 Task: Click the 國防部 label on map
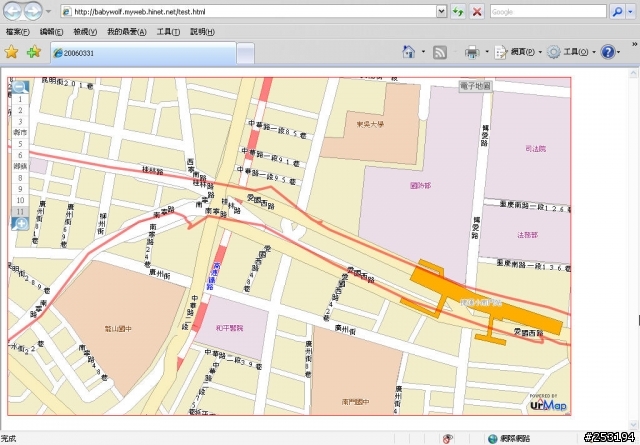pos(420,186)
